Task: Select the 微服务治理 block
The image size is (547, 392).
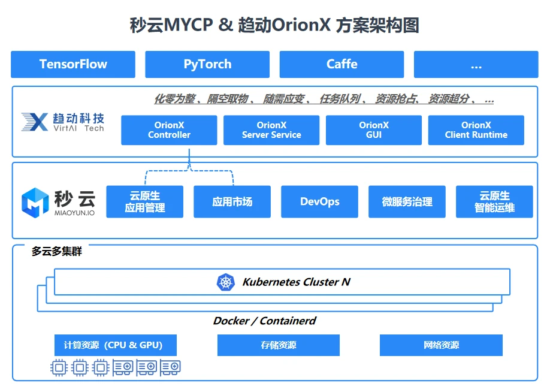Action: (407, 201)
